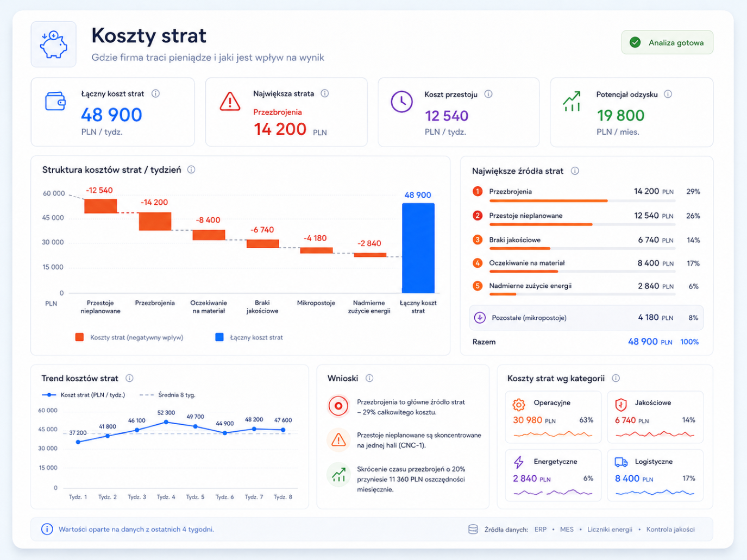Toggle legend Koszty strat (negatywny wpływ) orange swatch
This screenshot has height=560, width=747.
[x=79, y=337]
